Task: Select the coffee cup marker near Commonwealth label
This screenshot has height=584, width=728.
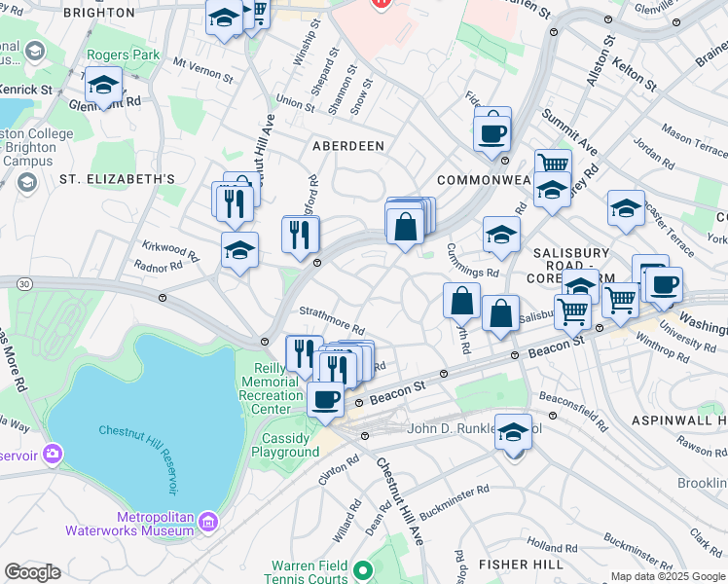Action: click(x=492, y=129)
